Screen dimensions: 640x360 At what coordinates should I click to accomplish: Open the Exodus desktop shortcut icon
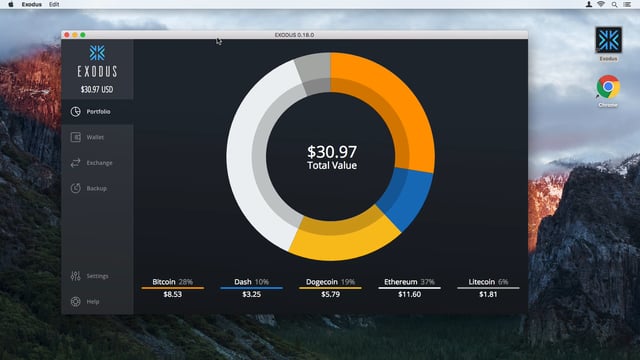(608, 40)
